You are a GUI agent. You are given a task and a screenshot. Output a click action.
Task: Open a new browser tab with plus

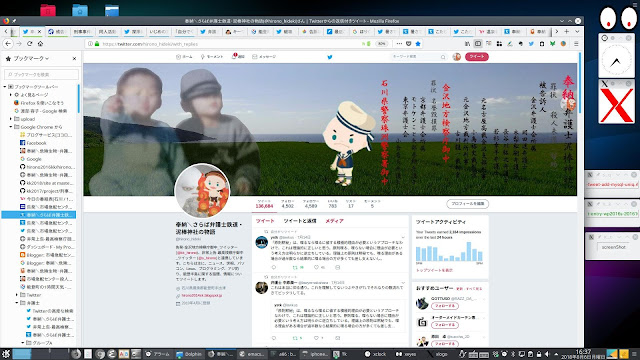coord(567,31)
